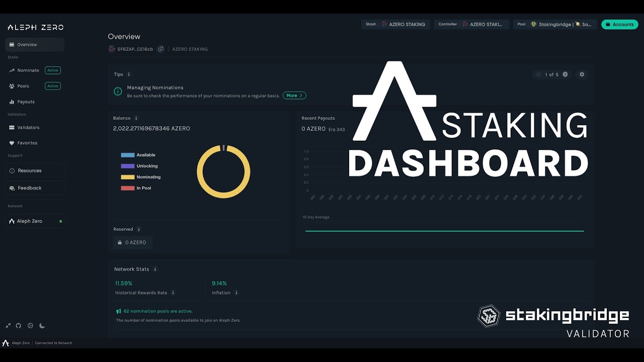644x362 pixels.
Task: Click the balance 2,022.271169678346 AZERO
Action: coord(151,129)
